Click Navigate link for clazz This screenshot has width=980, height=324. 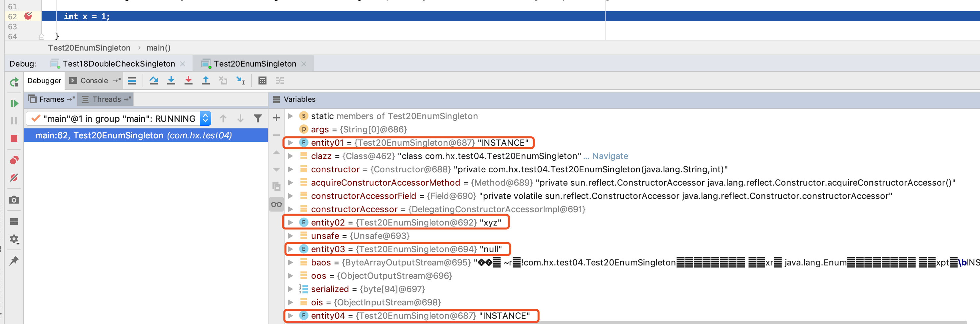pyautogui.click(x=610, y=156)
